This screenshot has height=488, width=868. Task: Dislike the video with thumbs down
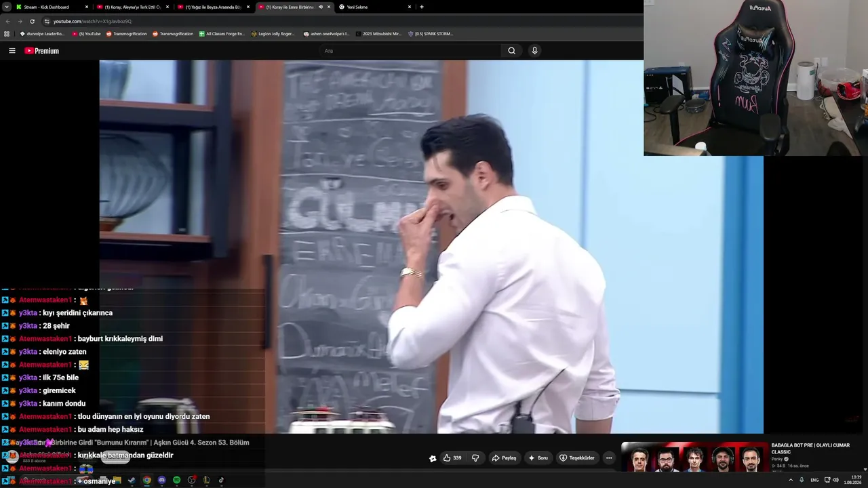475,458
